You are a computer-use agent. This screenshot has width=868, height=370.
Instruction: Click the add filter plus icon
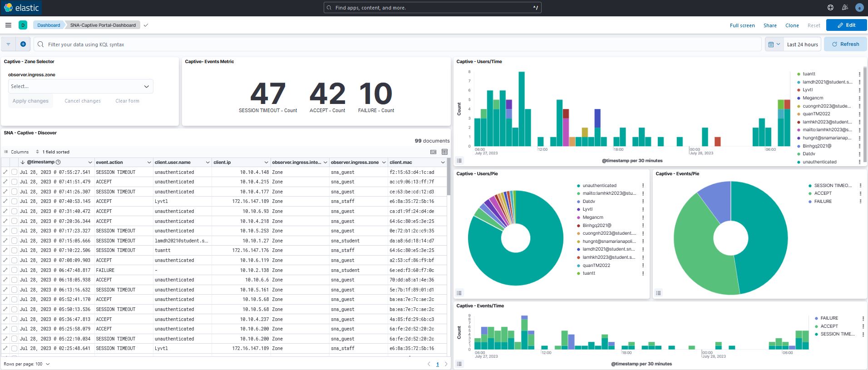click(x=23, y=44)
